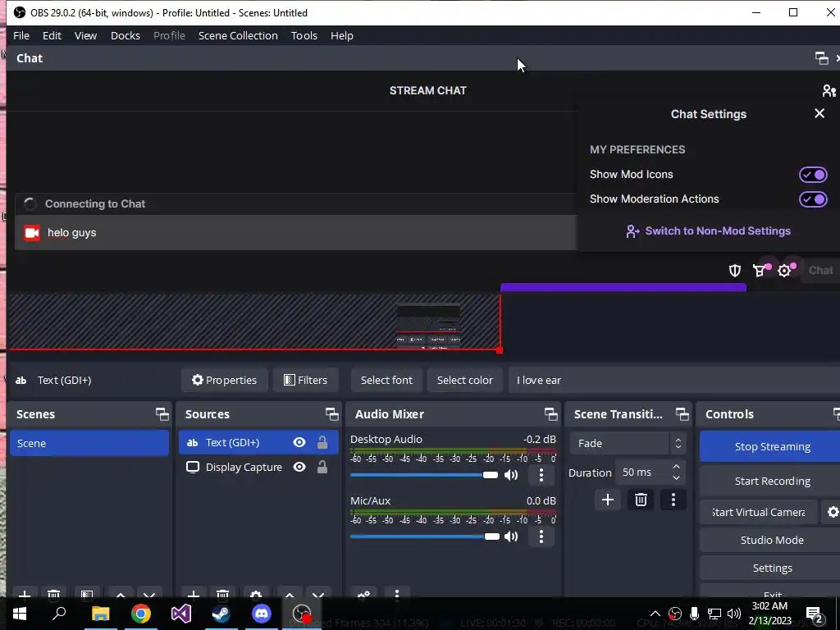The image size is (840, 630).
Task: Open the Help menu
Action: point(342,35)
